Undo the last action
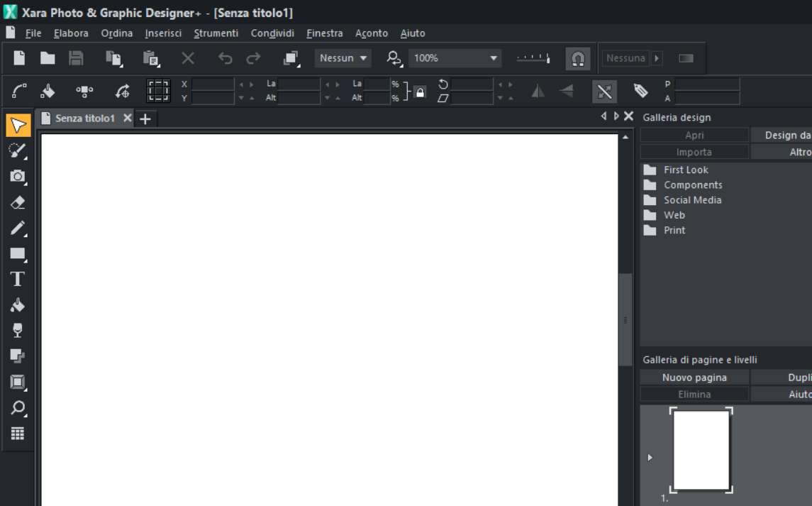The image size is (812, 506). click(226, 58)
